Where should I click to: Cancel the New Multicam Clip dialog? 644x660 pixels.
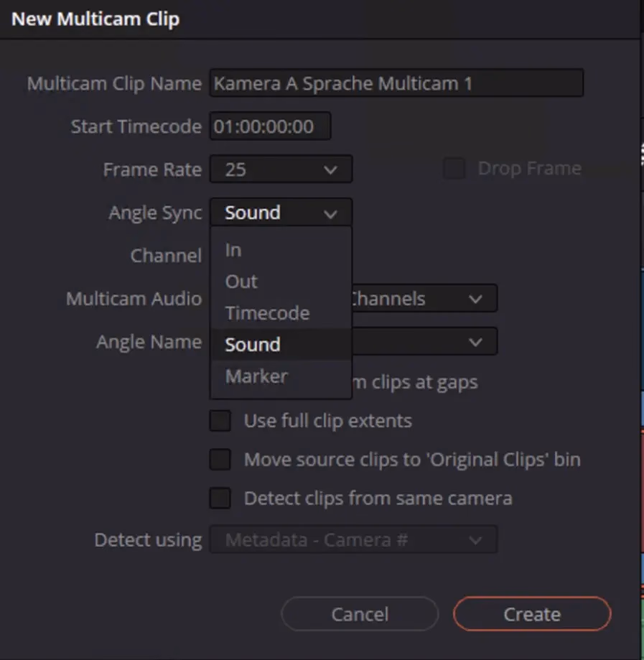tap(360, 614)
